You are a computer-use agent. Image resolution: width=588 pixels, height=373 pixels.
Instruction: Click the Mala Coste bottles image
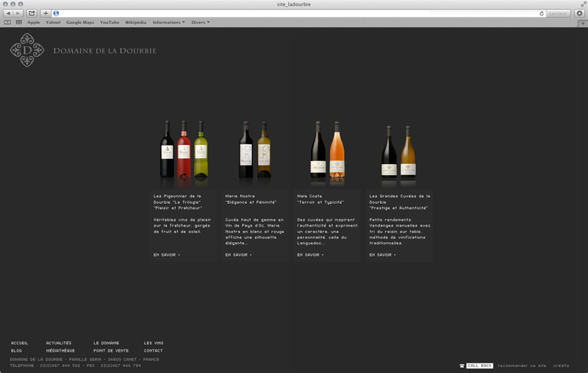[327, 150]
